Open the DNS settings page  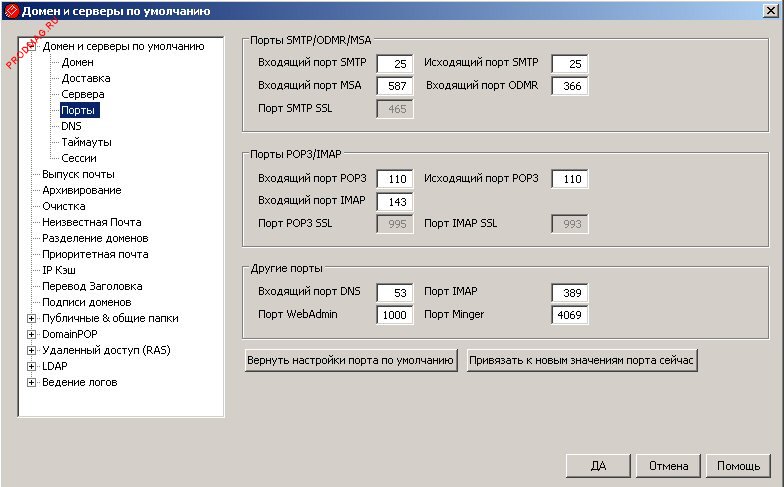(x=71, y=126)
